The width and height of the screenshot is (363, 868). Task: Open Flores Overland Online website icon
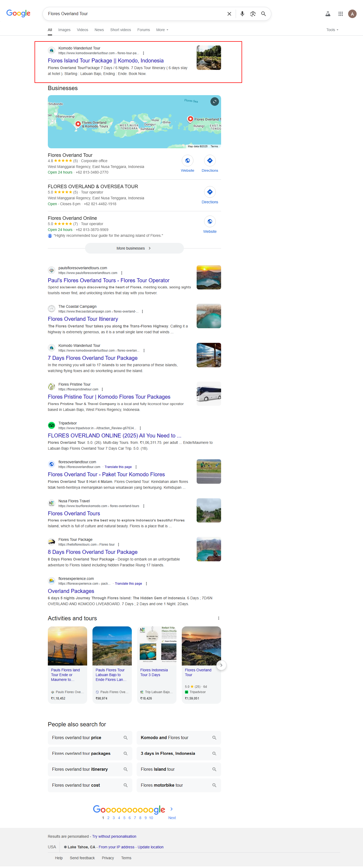coord(210,221)
